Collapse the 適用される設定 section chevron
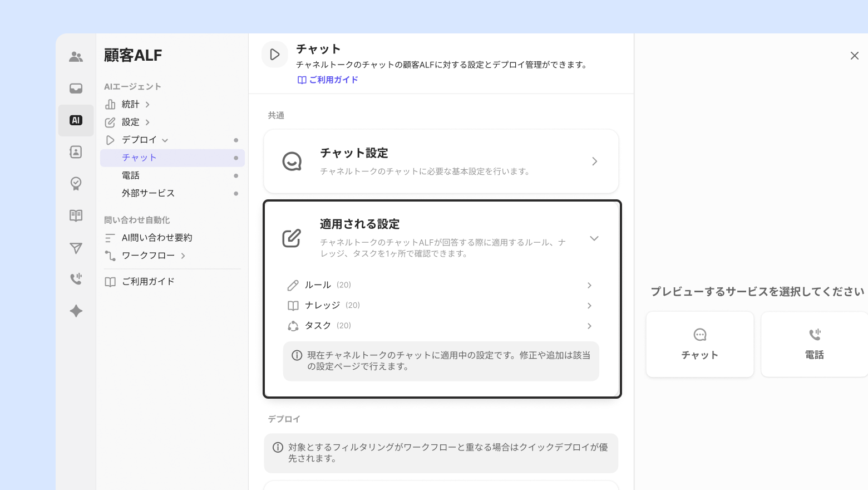The height and width of the screenshot is (490, 868). coord(594,238)
